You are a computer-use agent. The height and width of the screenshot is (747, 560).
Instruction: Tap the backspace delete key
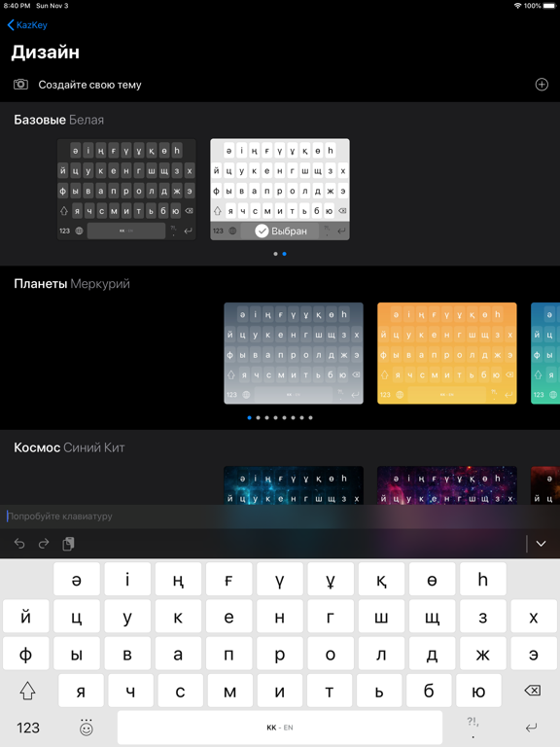point(533,691)
